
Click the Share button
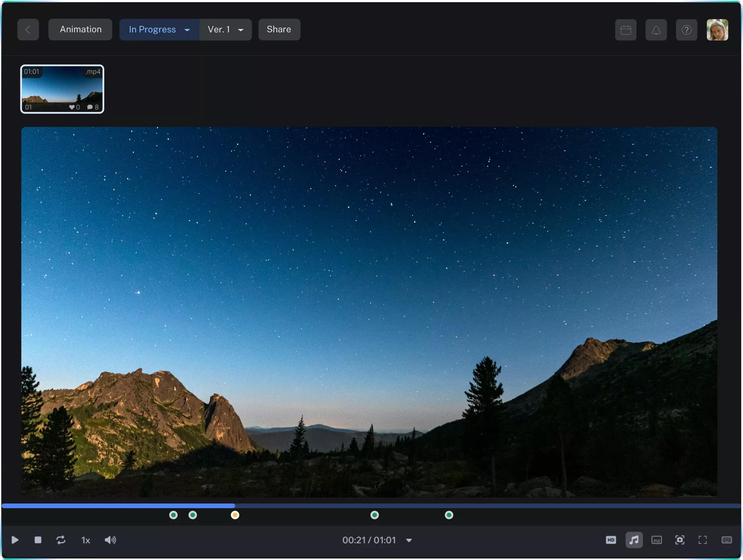278,29
